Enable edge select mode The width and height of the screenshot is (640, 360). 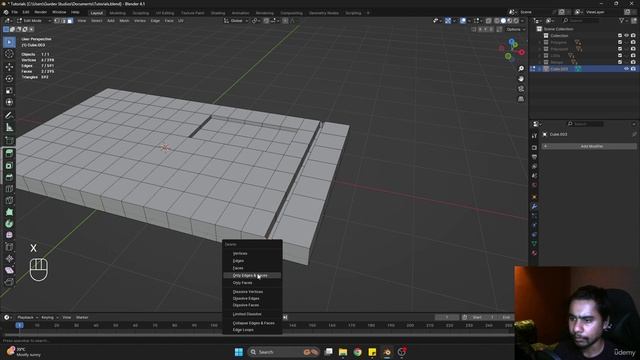[64, 20]
